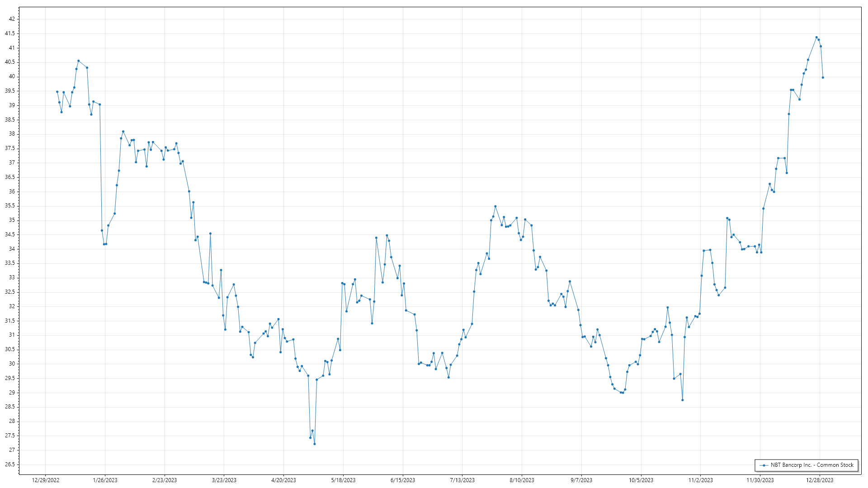Click the lowest data point near 27.2
The width and height of the screenshot is (868, 488).
coord(315,444)
